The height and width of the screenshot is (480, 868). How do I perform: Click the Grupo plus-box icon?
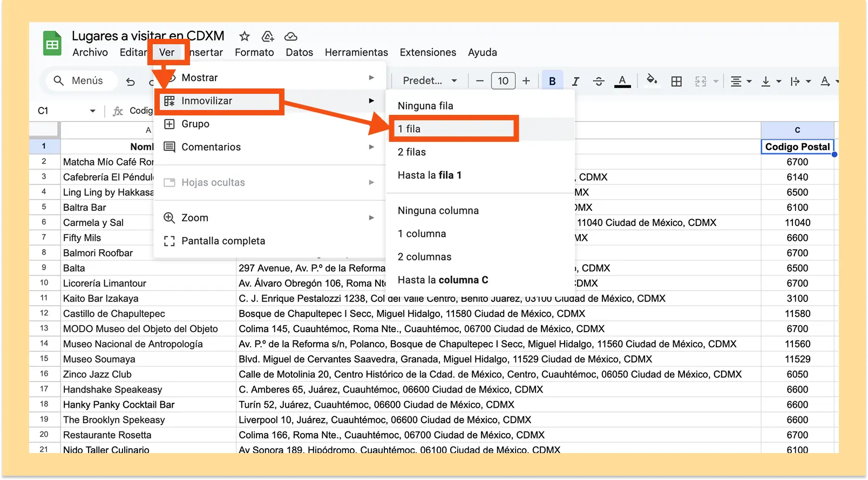(x=169, y=124)
